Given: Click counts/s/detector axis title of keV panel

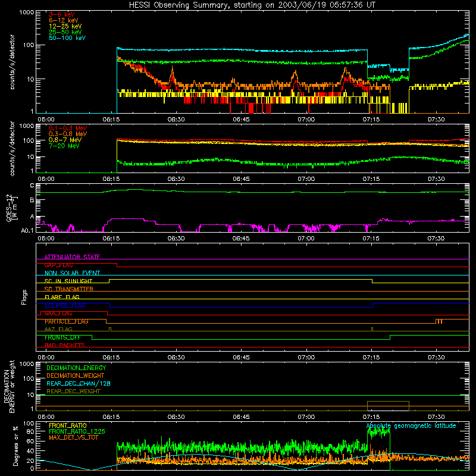Looking at the screenshot, I should (12, 62).
